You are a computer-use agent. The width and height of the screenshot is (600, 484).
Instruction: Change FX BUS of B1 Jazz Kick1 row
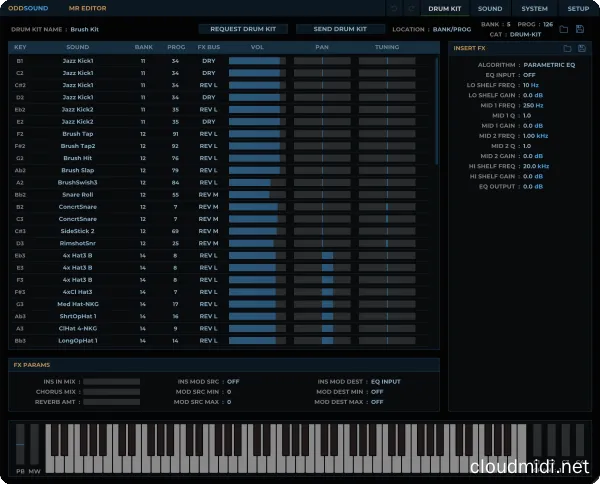coord(209,61)
